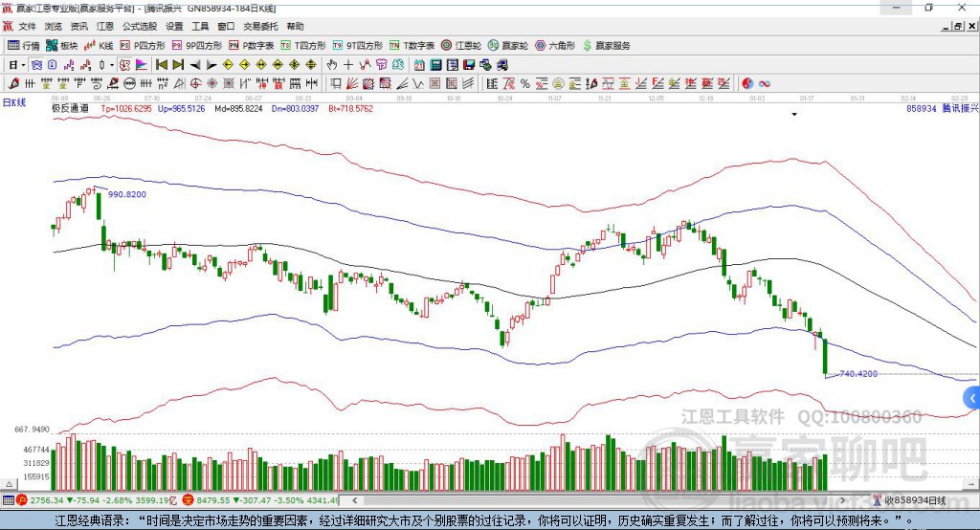Click the 极反通道 indicator label
Screen dimensions: 980x530
(x=70, y=108)
